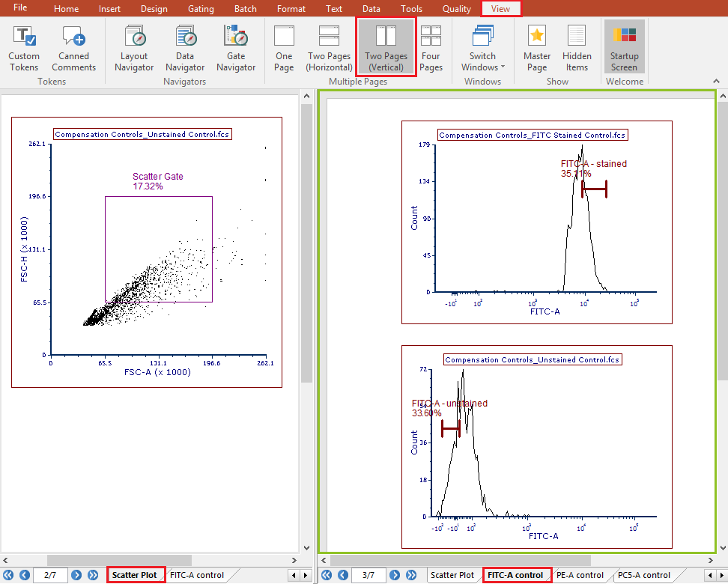728x584 pixels.
Task: Click the left pane page number field
Action: click(x=50, y=575)
